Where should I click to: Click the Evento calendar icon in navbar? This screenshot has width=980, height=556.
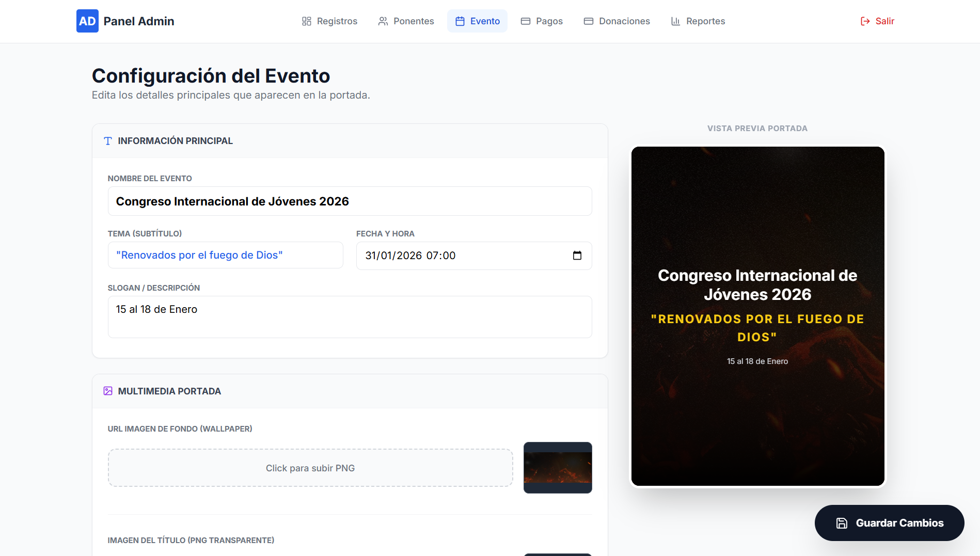[x=460, y=21]
